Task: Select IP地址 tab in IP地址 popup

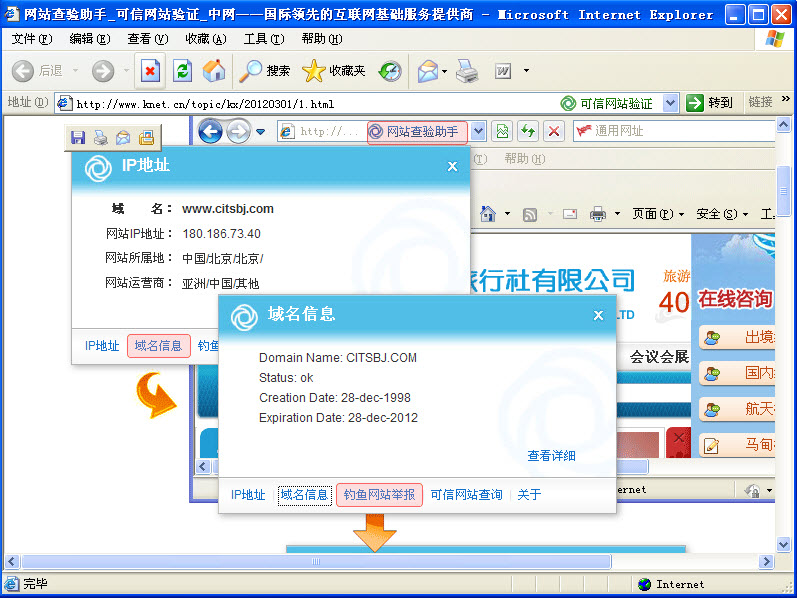Action: tap(102, 346)
